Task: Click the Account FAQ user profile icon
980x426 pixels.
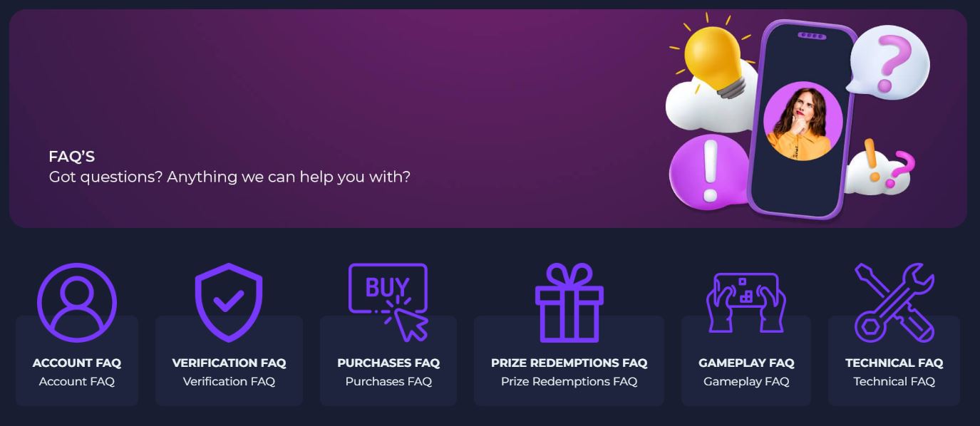Action: click(77, 303)
